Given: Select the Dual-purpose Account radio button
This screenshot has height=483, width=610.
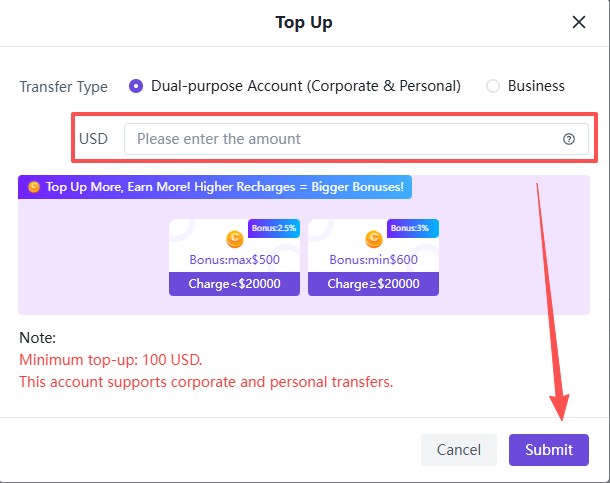Looking at the screenshot, I should tap(136, 86).
